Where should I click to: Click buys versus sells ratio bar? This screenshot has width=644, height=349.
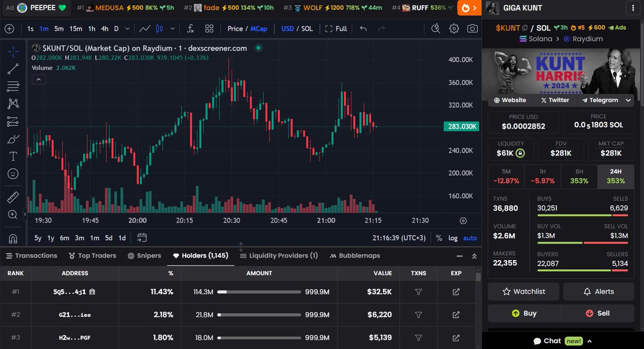tap(582, 215)
